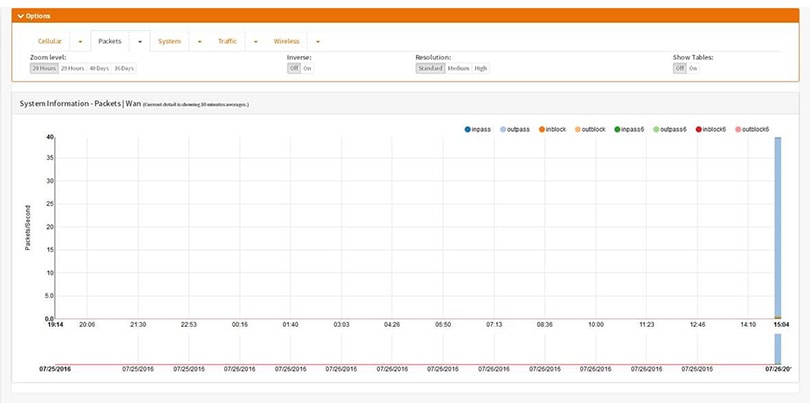The height and width of the screenshot is (403, 810).
Task: Set Resolution to High
Action: coord(481,68)
